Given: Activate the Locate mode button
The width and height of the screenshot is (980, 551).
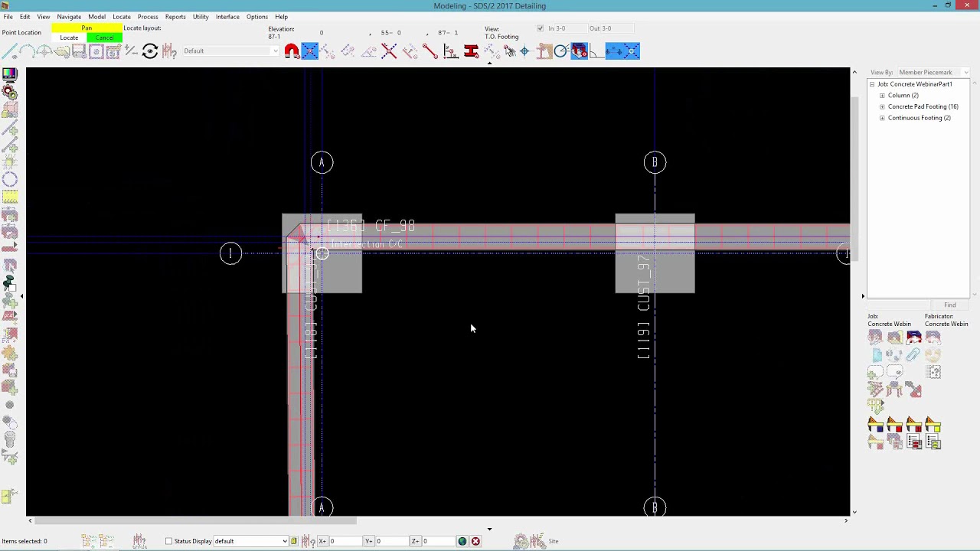Looking at the screenshot, I should [x=69, y=37].
